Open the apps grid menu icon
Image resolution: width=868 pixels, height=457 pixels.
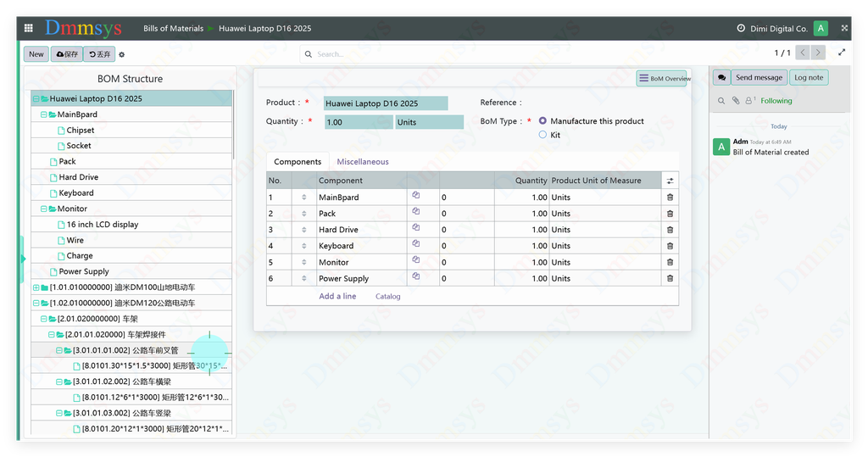(x=28, y=28)
